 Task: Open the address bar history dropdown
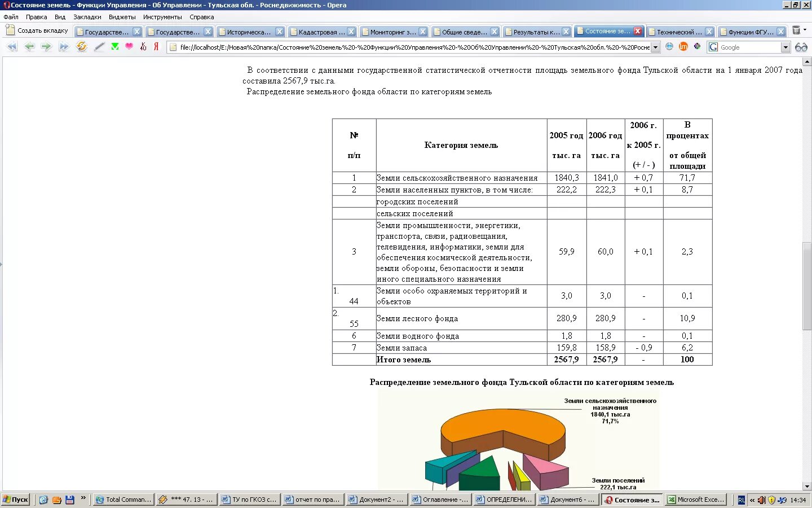pos(655,47)
